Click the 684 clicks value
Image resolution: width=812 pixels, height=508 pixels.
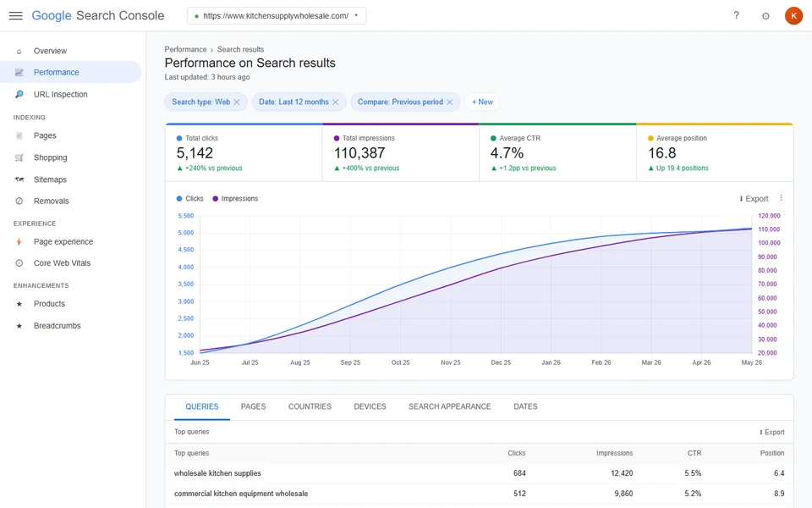click(519, 473)
